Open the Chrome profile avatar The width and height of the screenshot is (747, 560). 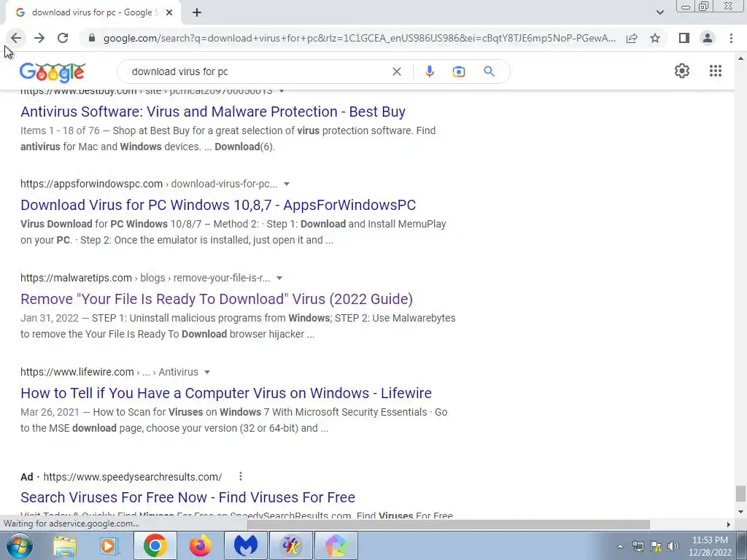tap(708, 38)
